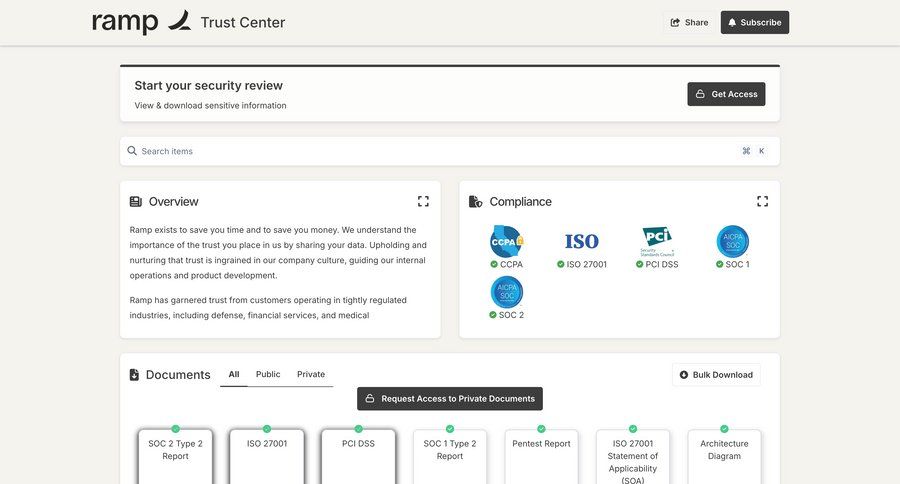Switch to the Public documents tab
900x484 pixels.
coord(268,374)
